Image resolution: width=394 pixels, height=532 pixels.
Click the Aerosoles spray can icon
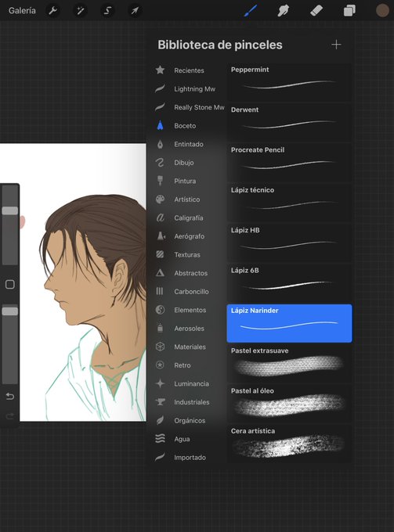160,328
